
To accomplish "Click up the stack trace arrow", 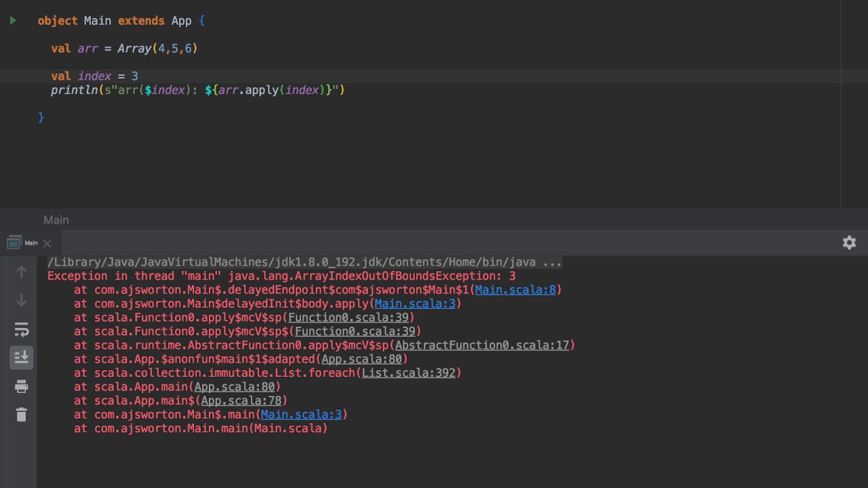I will tap(21, 272).
